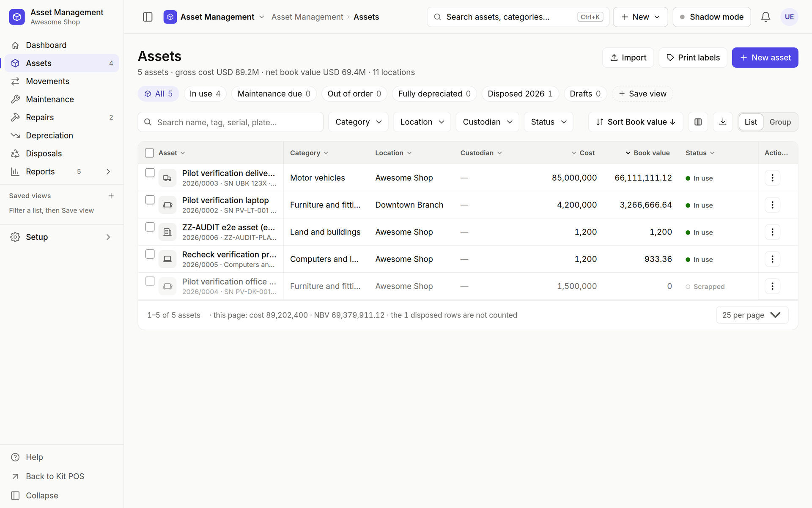This screenshot has height=508, width=812.
Task: Check the Pilot verification office row
Action: (150, 281)
